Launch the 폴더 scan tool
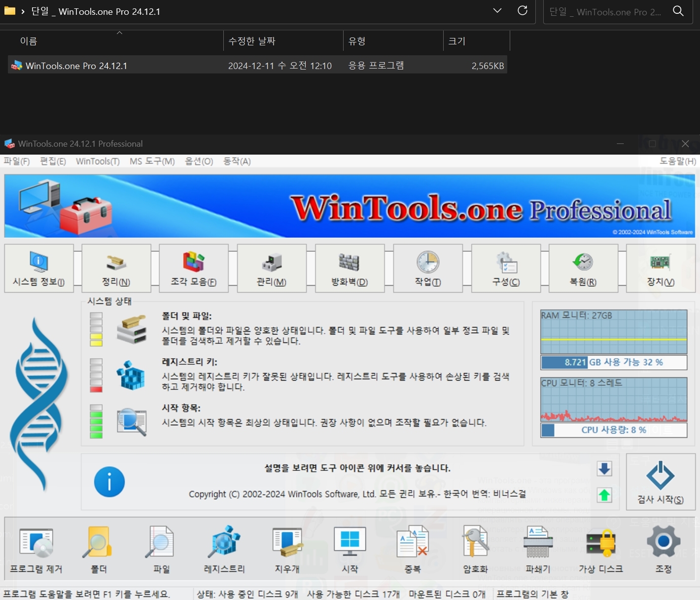Screen dimensions: 700x600 (99, 550)
